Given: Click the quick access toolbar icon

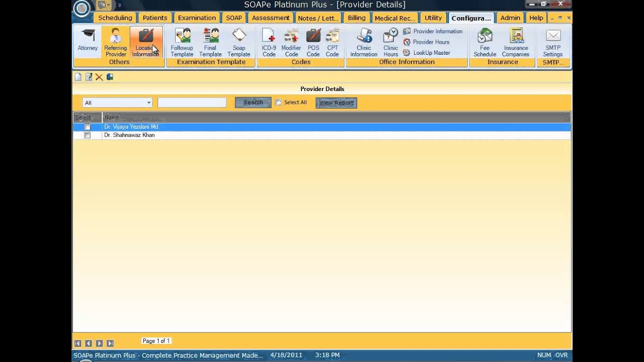Looking at the screenshot, I should click(x=102, y=6).
